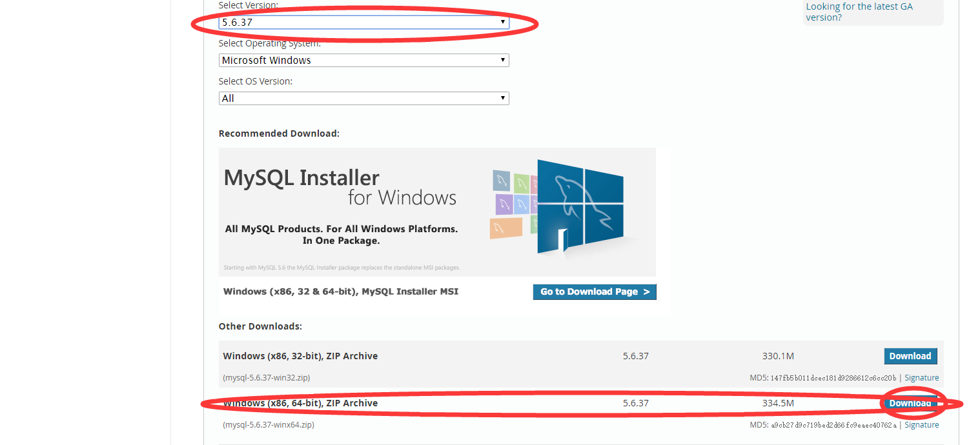The width and height of the screenshot is (980, 445).
Task: Open the Signature link for mysql-5.6.37-winx64.zip
Action: (921, 425)
